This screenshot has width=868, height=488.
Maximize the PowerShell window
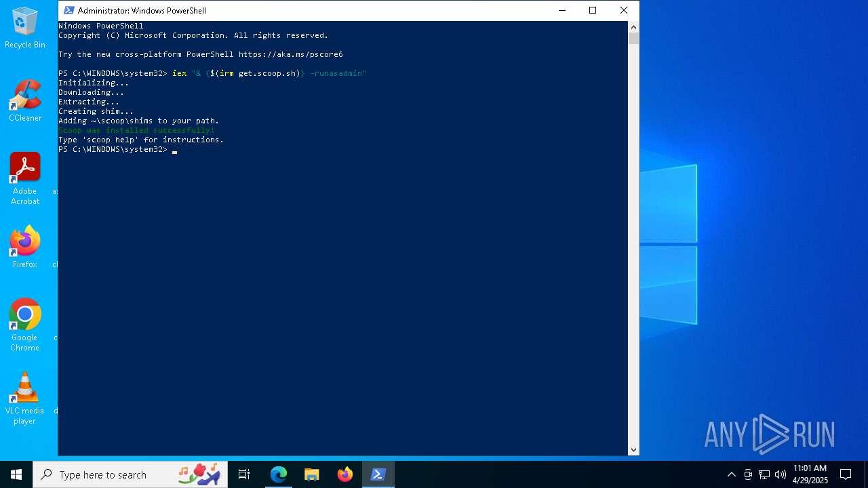tap(593, 10)
